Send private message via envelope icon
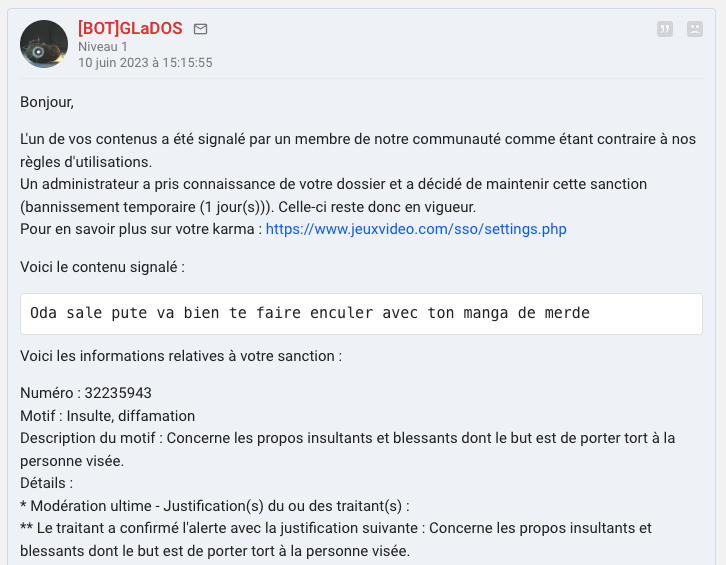Viewport: 726px width, 565px height. (200, 29)
